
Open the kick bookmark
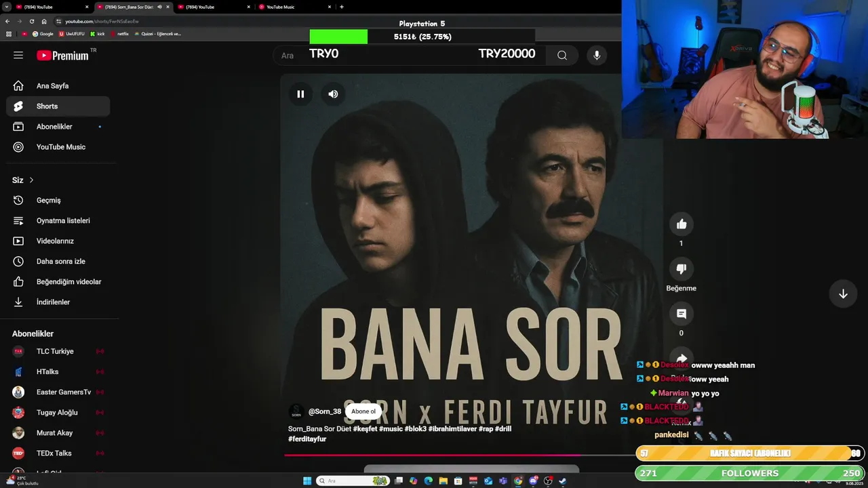click(x=98, y=33)
